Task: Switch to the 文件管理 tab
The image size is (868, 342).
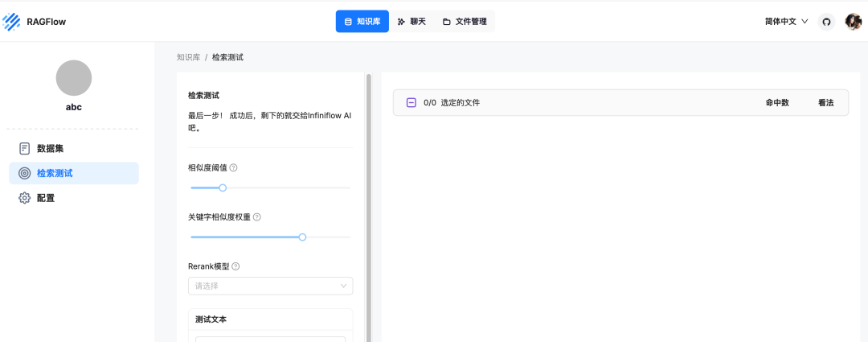Action: (x=465, y=22)
